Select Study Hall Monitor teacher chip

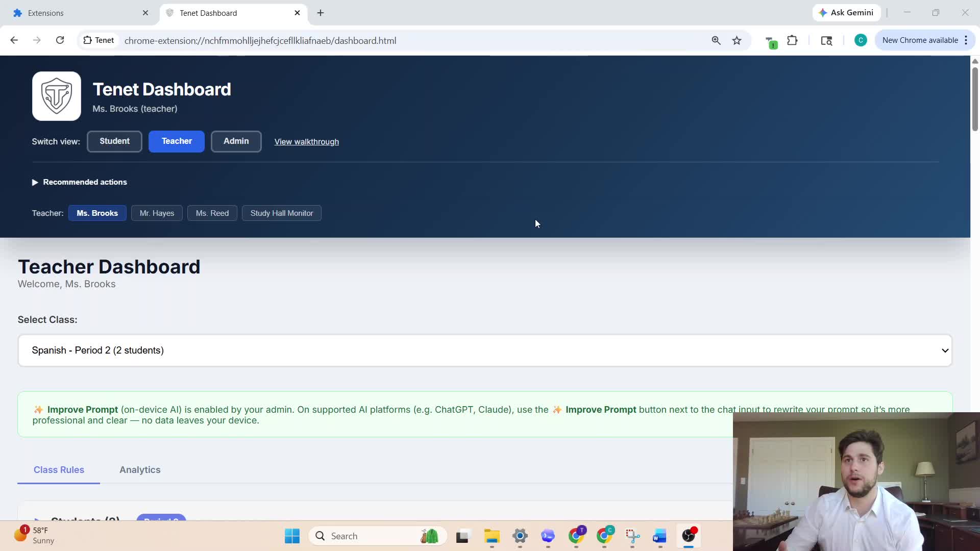tap(281, 213)
